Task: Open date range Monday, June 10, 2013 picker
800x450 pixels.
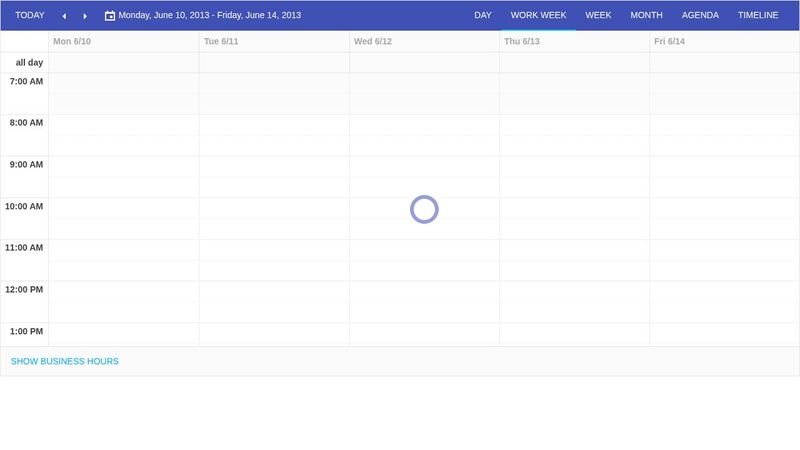Action: coord(209,15)
